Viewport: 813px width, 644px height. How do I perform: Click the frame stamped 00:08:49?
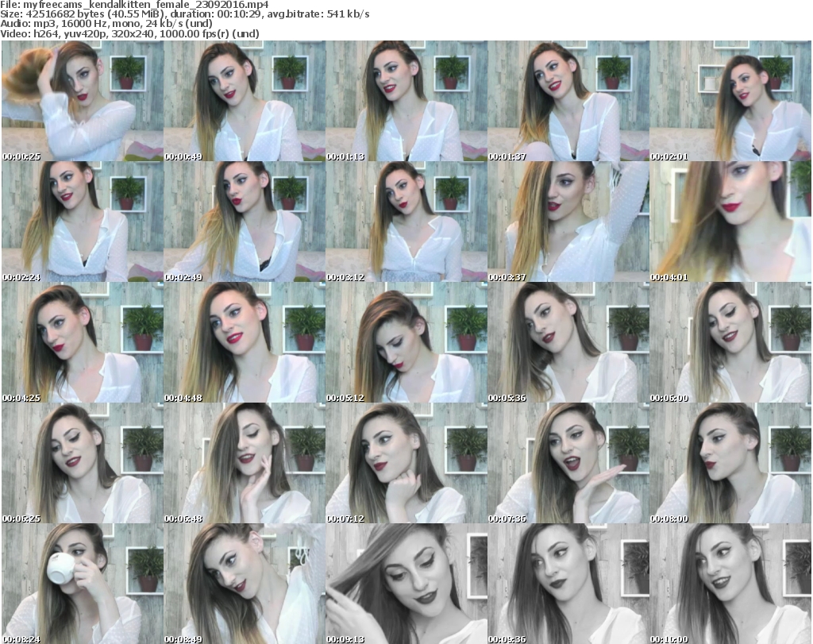click(245, 584)
